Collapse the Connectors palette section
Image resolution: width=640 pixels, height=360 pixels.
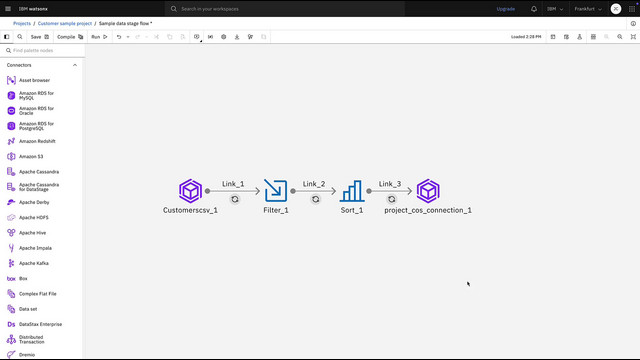(75, 65)
